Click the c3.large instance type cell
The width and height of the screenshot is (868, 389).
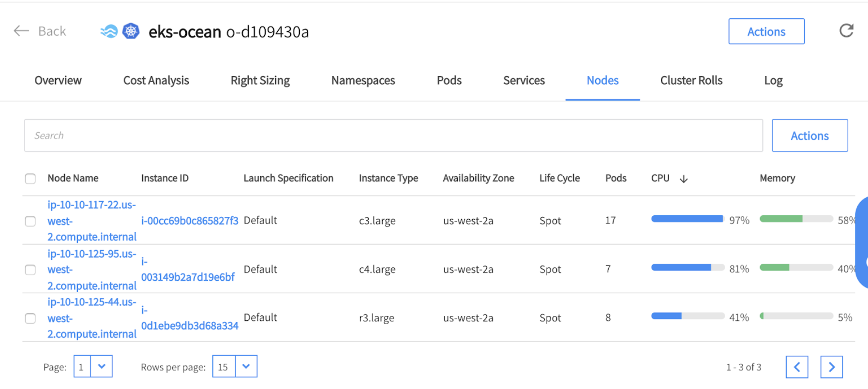click(x=377, y=221)
